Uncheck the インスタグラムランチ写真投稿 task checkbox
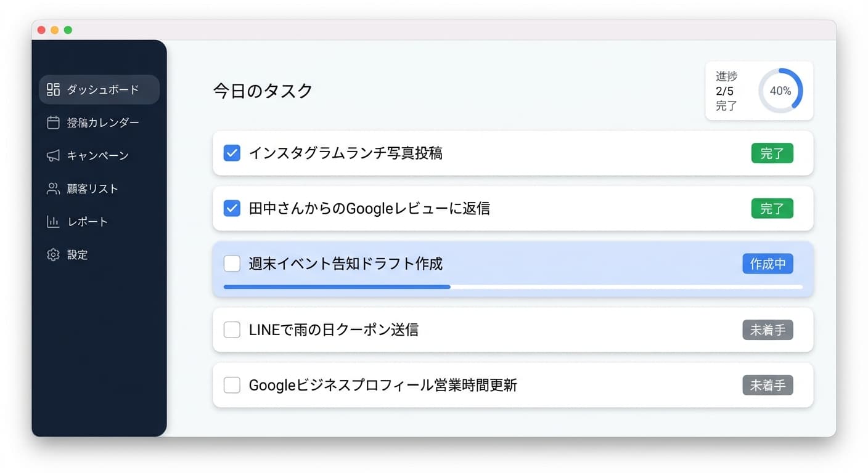 pos(232,153)
